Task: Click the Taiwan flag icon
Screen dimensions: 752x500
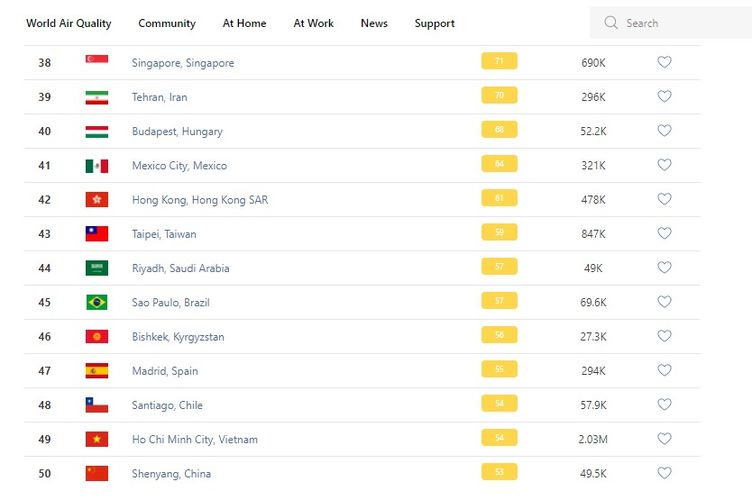Action: tap(97, 234)
